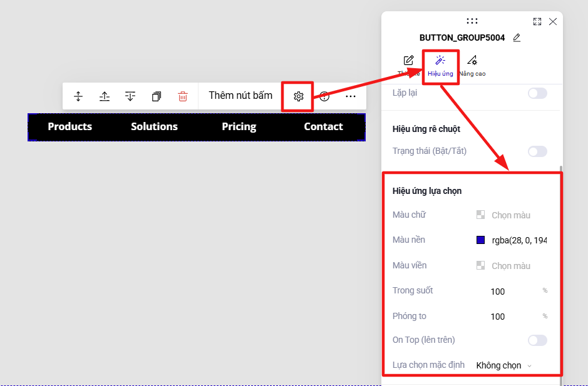Expand the settings panel to fullscreen
The width and height of the screenshot is (588, 386).
(x=537, y=21)
